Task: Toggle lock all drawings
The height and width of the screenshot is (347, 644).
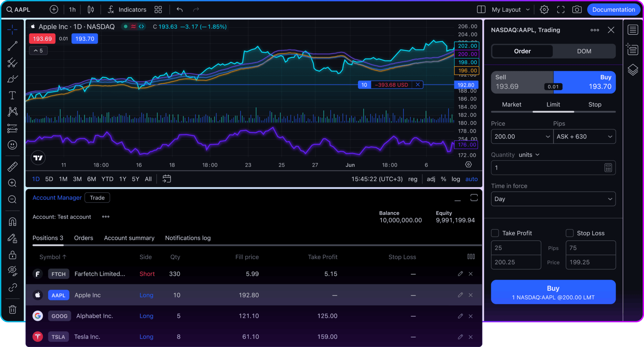Action: click(12, 255)
